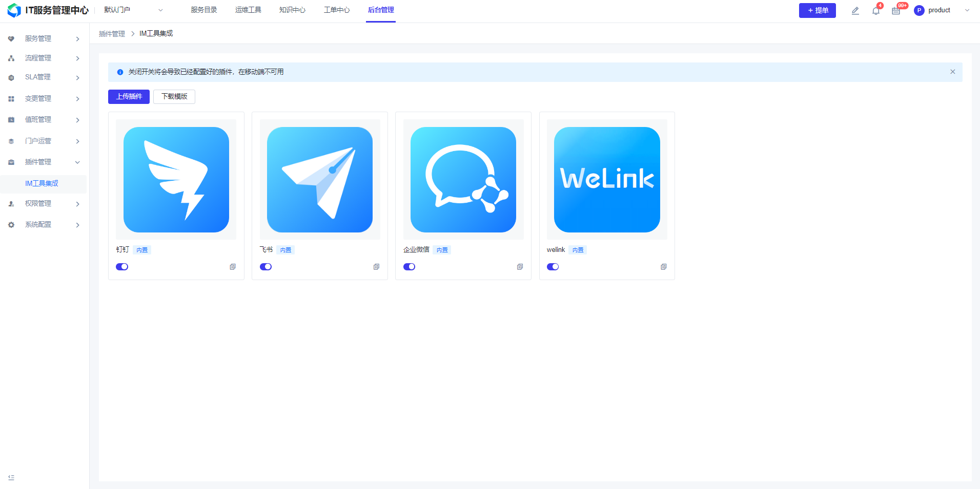
Task: Open the edit pencil icon in header
Action: [x=855, y=11]
